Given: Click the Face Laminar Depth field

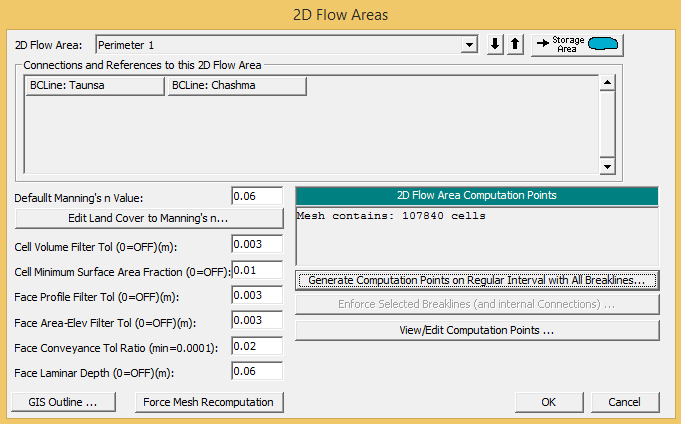Looking at the screenshot, I should click(x=257, y=371).
